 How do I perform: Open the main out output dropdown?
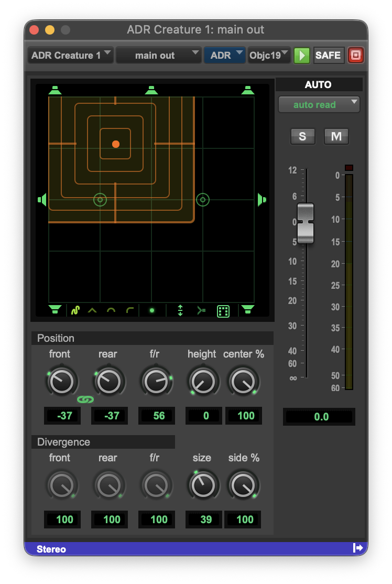click(159, 56)
